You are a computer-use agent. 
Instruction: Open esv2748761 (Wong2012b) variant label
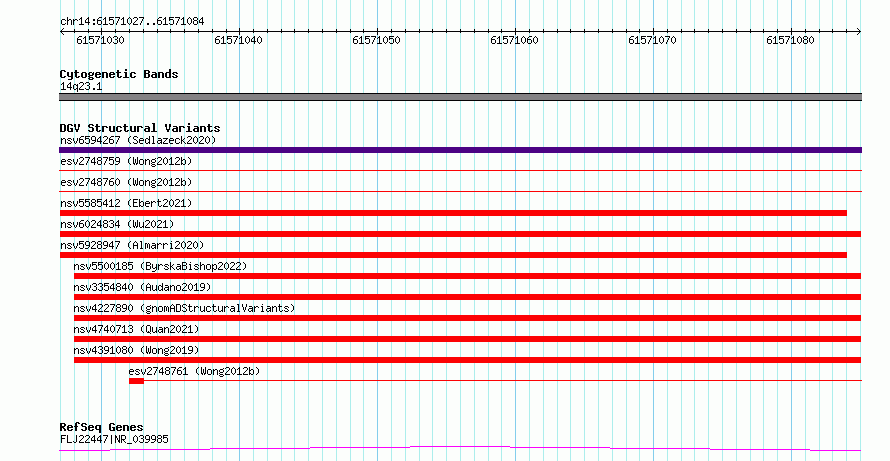pyautogui.click(x=194, y=371)
